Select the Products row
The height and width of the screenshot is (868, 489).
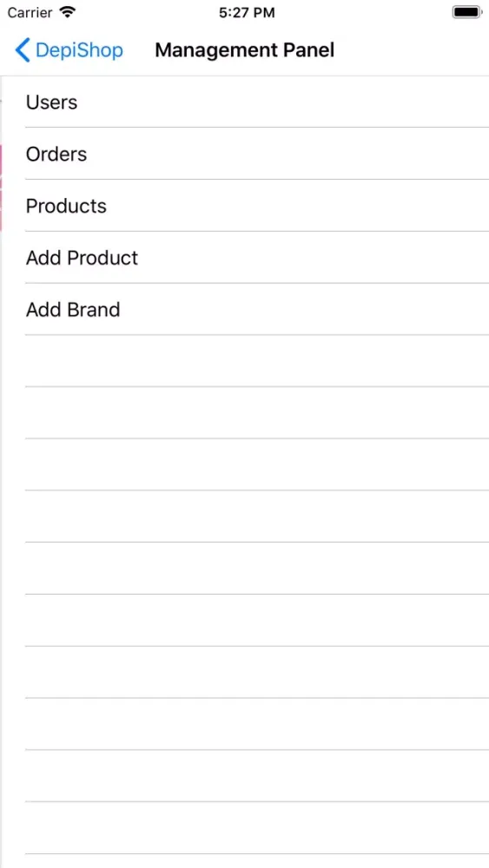click(x=244, y=206)
